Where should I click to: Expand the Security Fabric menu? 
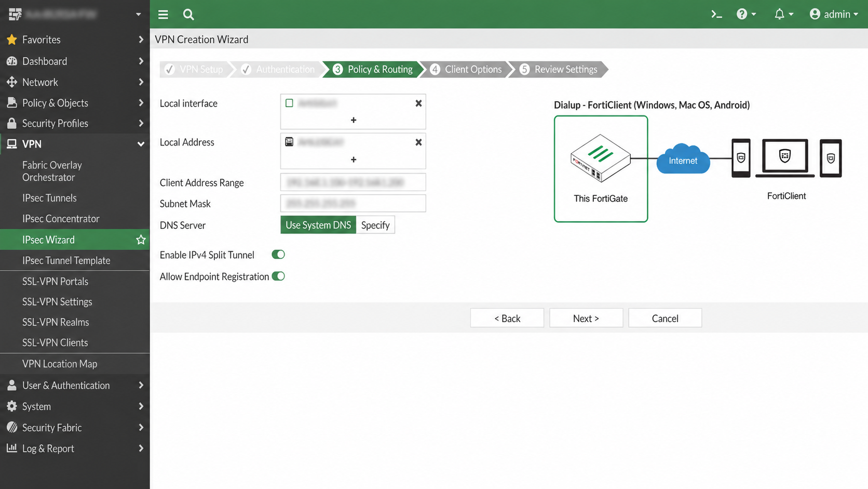coord(75,428)
